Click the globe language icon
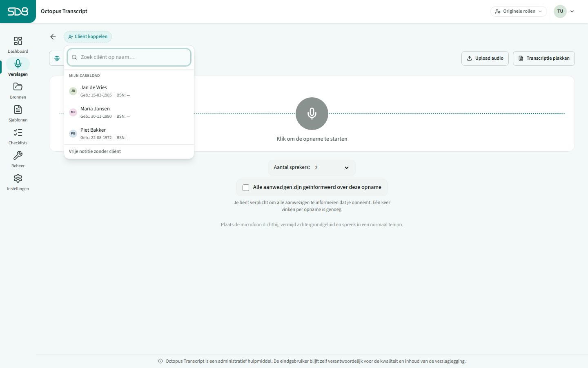 [x=57, y=58]
